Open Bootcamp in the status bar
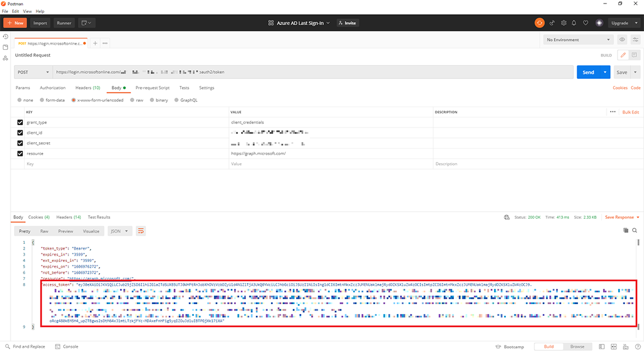Image resolution: width=644 pixels, height=352 pixels. click(509, 347)
